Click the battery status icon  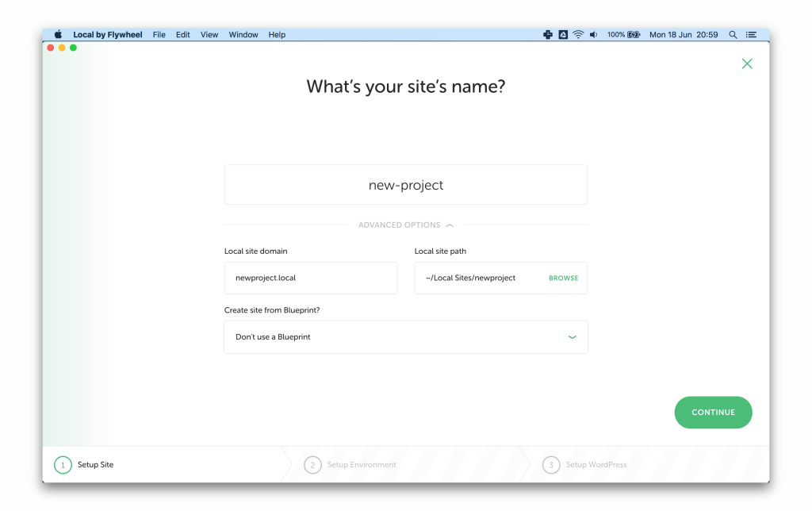pyautogui.click(x=634, y=35)
